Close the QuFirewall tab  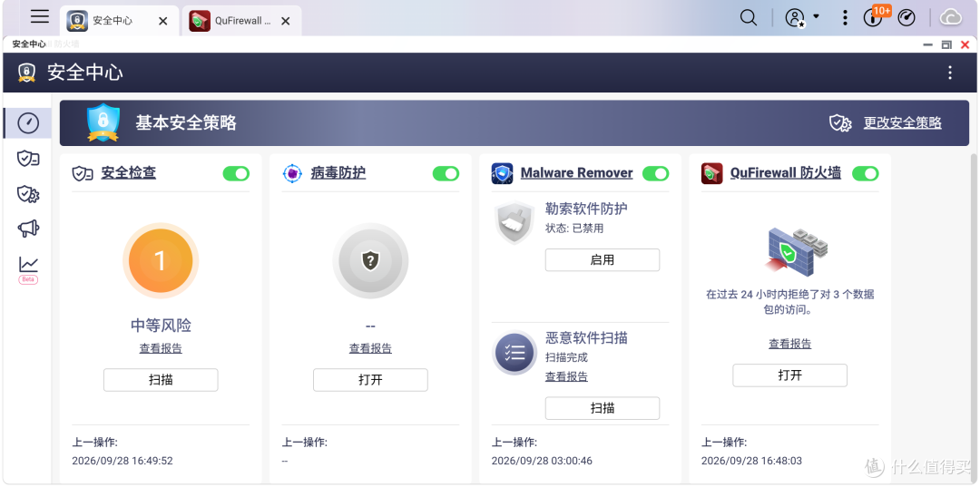tap(286, 21)
